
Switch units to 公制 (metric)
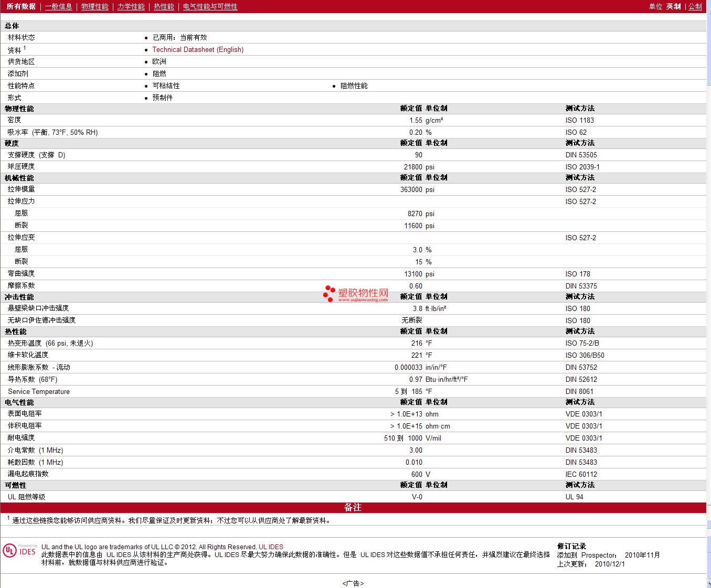point(695,6)
